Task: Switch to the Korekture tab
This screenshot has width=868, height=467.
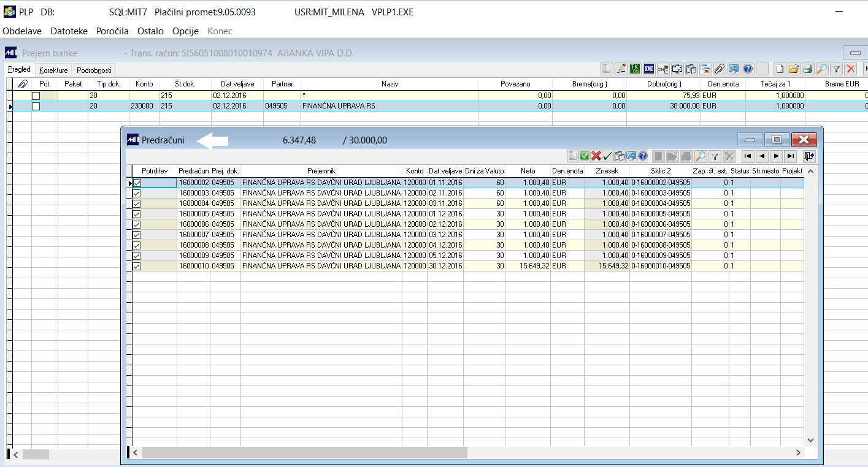Action: click(53, 70)
